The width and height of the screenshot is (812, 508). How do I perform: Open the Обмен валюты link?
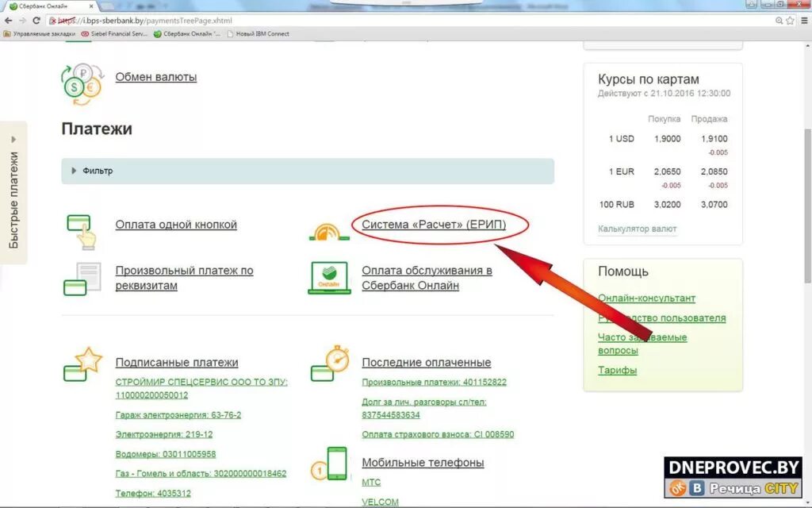156,77
